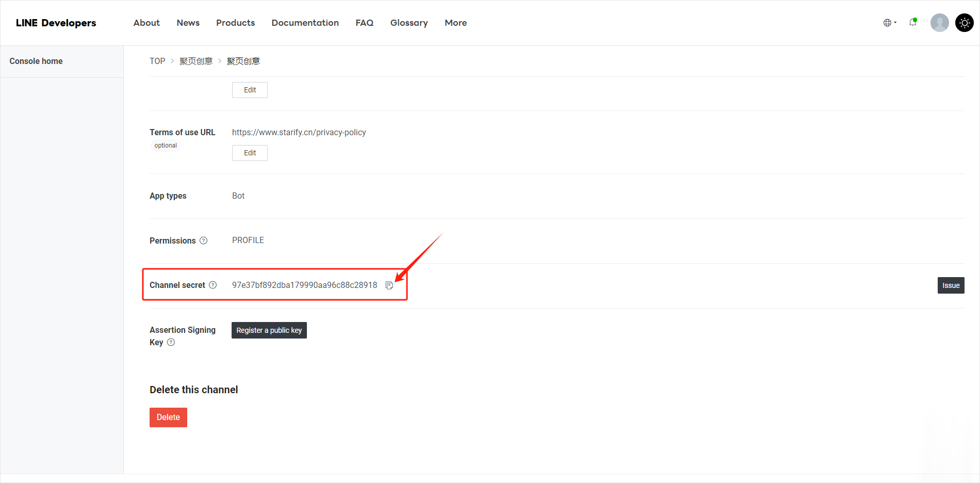
Task: Click the current 聚页创意 channel breadcrumb
Action: 243,61
